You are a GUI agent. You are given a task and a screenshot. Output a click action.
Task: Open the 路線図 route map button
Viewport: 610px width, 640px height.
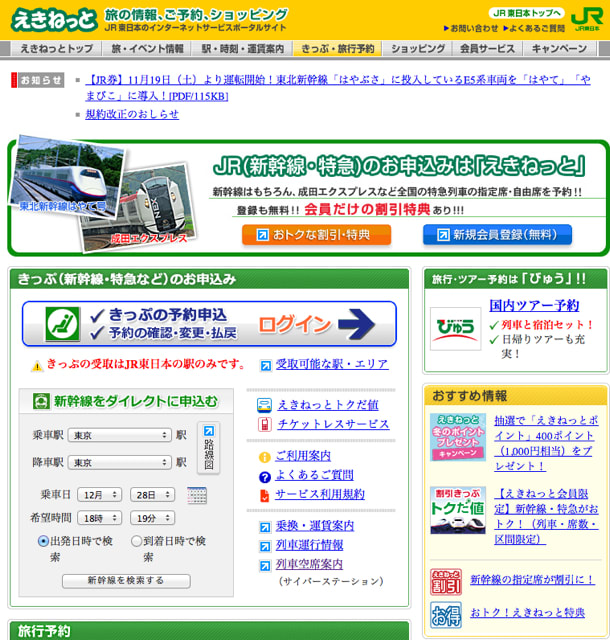pyautogui.click(x=209, y=448)
